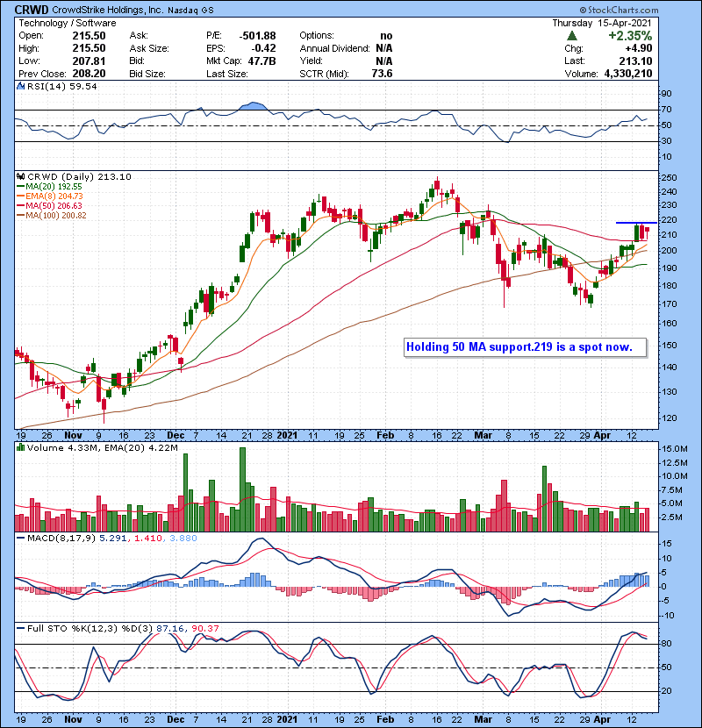
Task: Click the +2.35% percent change
Action: [x=630, y=36]
